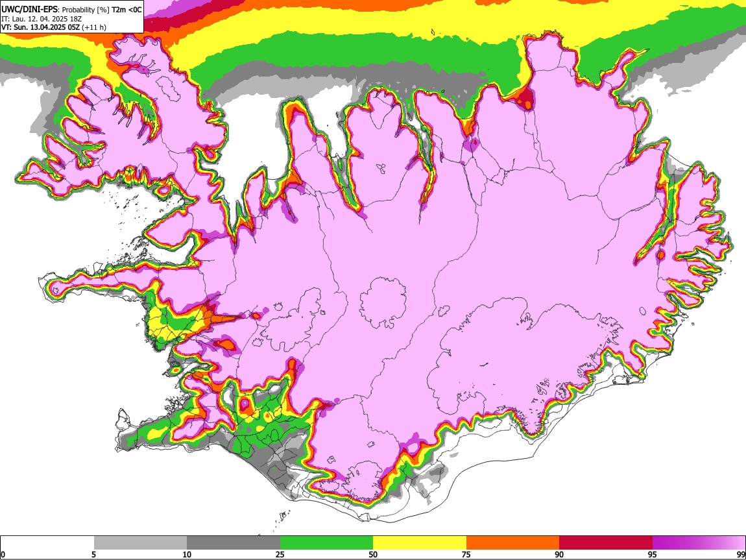Click the green 25–50% legend swatch

(x=326, y=543)
